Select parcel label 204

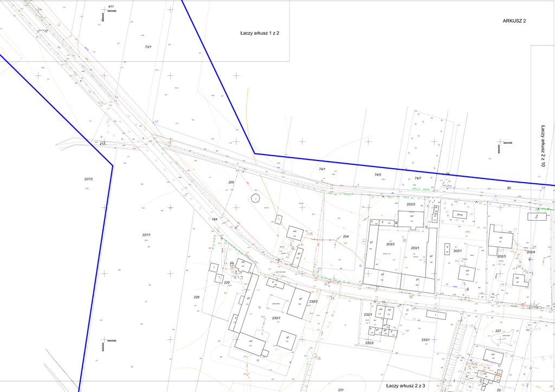[x=346, y=237]
